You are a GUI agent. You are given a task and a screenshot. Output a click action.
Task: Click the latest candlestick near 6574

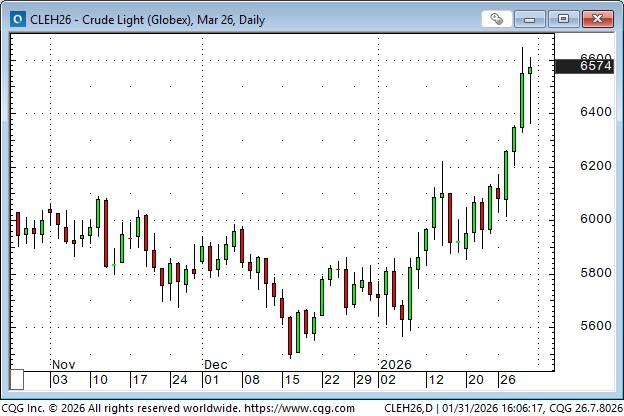530,69
